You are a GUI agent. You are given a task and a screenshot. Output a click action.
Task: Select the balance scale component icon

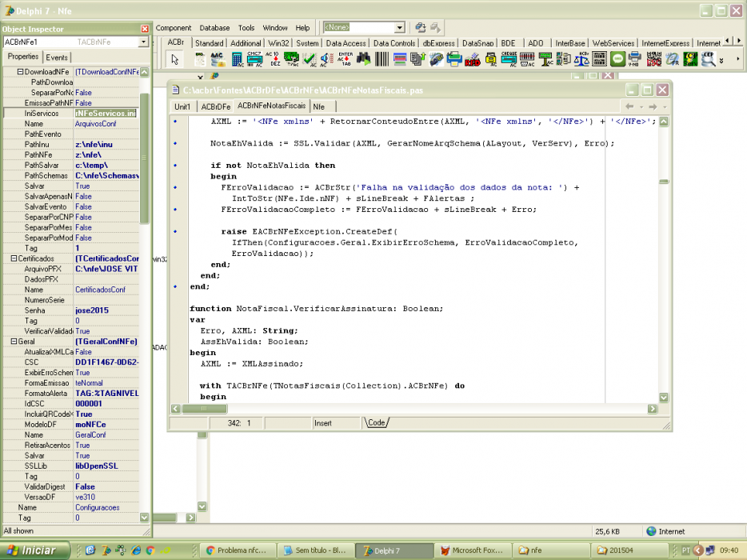581,59
